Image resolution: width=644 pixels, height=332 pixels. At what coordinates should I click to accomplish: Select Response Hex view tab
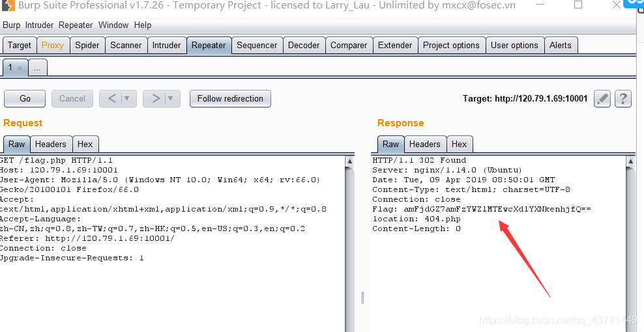[459, 144]
